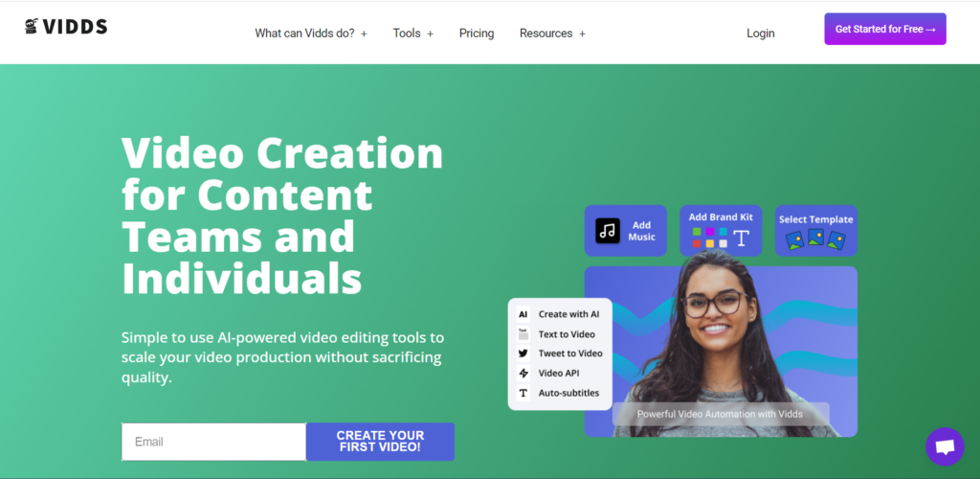Go to the Login page
The height and width of the screenshot is (479, 980).
click(x=760, y=34)
